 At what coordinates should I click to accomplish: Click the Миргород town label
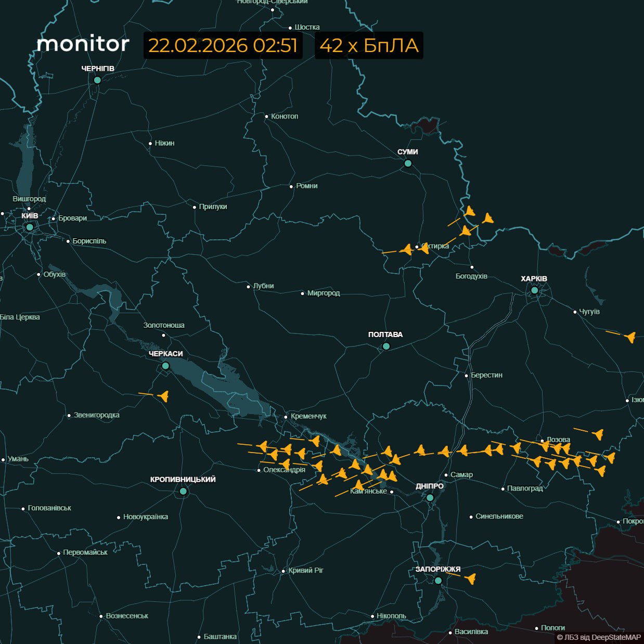[323, 293]
